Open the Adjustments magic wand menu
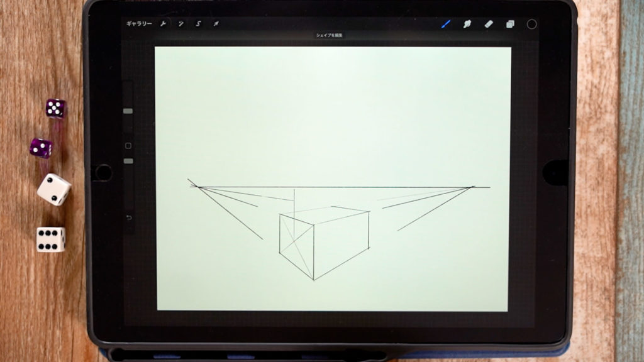This screenshot has height=362, width=644. (x=180, y=24)
